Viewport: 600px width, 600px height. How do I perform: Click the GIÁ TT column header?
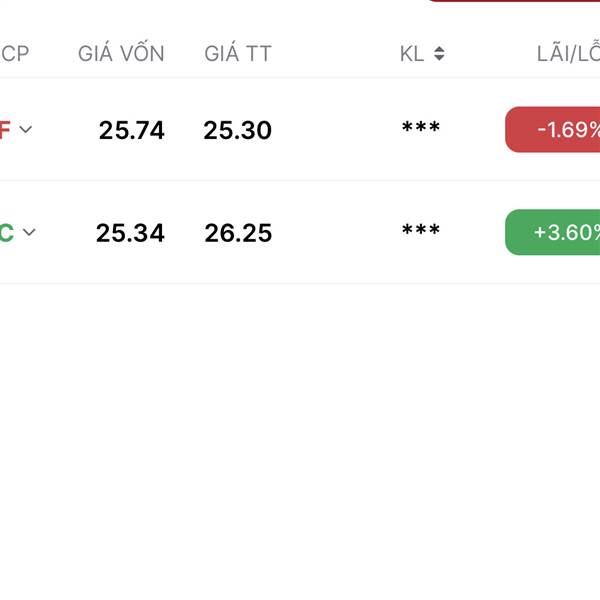point(238,54)
